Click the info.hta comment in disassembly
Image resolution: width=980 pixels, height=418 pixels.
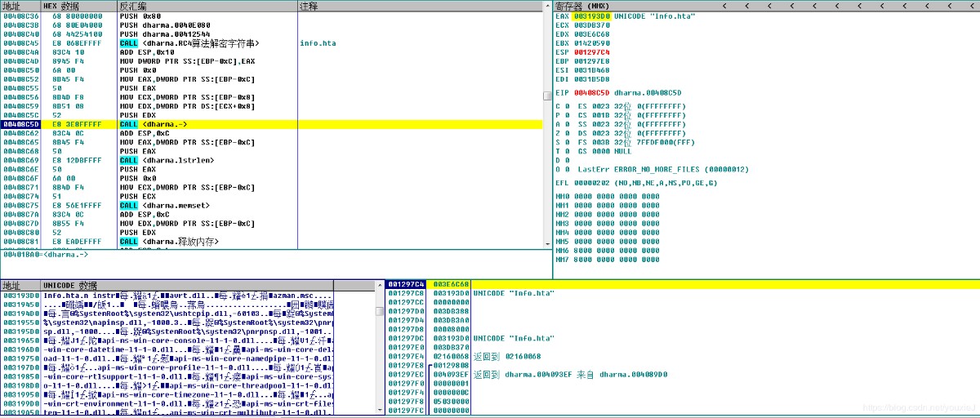point(318,43)
